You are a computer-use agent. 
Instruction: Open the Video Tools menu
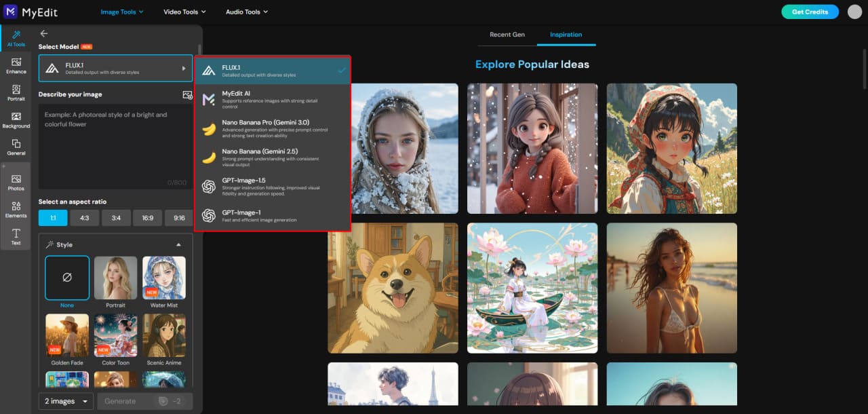184,12
